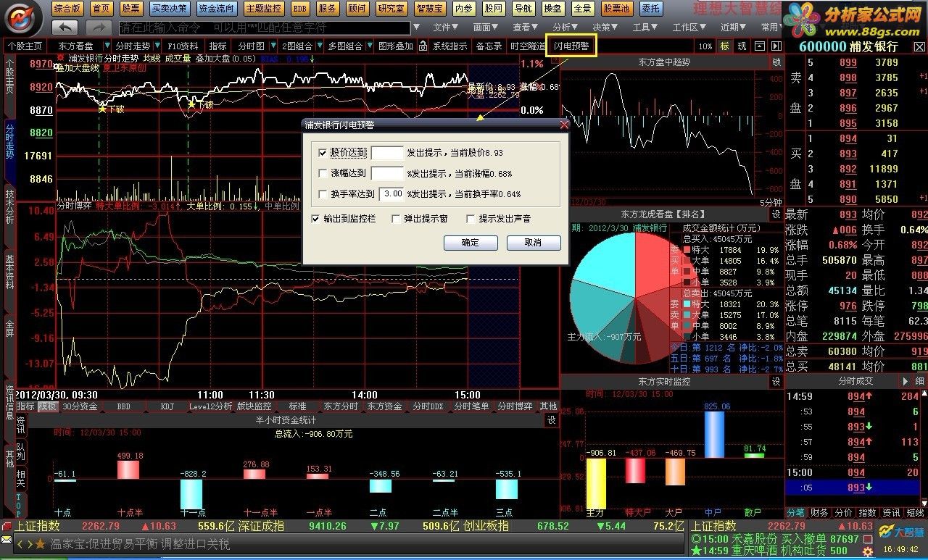Enable the 提示发出声音 checkbox
Viewport: 928px width, 560px height.
pyautogui.click(x=471, y=218)
